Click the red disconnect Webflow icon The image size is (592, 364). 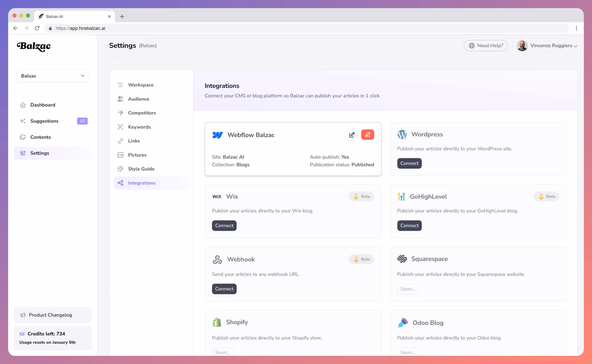tap(367, 135)
